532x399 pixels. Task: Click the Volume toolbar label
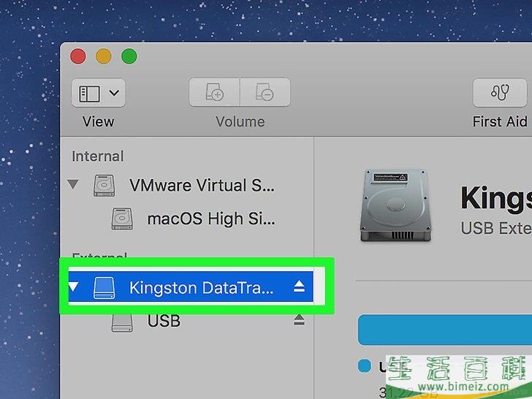(x=240, y=121)
